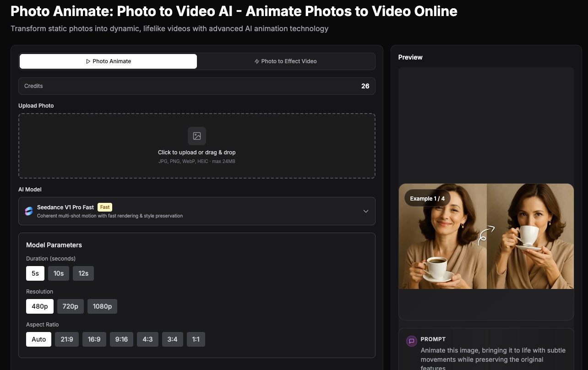Click the Example 1/4 preview image
Viewport: 588px width, 370px height.
[x=486, y=236]
